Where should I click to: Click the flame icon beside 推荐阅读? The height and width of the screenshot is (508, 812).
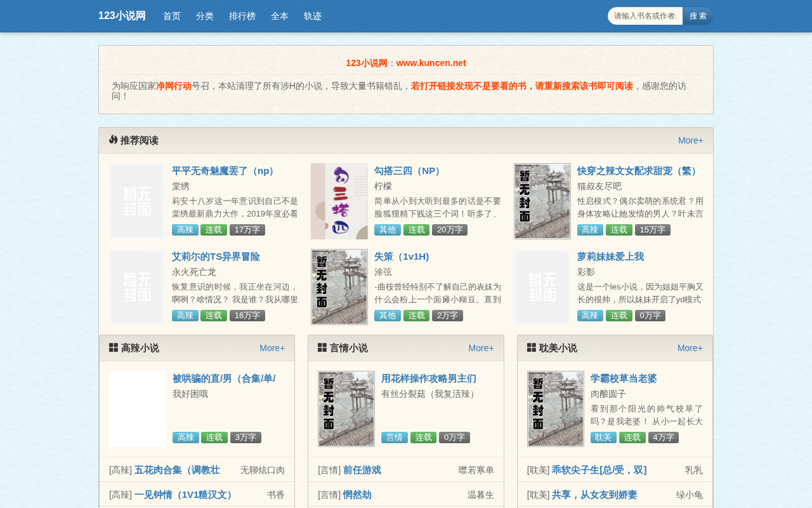pos(113,140)
